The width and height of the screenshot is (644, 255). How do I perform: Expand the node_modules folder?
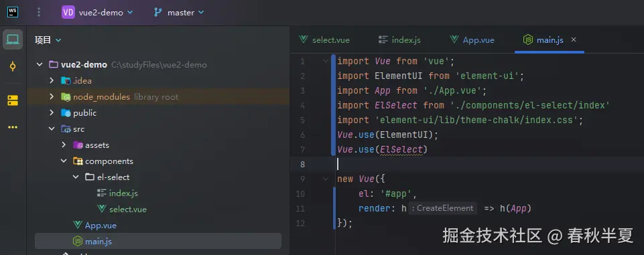point(52,97)
